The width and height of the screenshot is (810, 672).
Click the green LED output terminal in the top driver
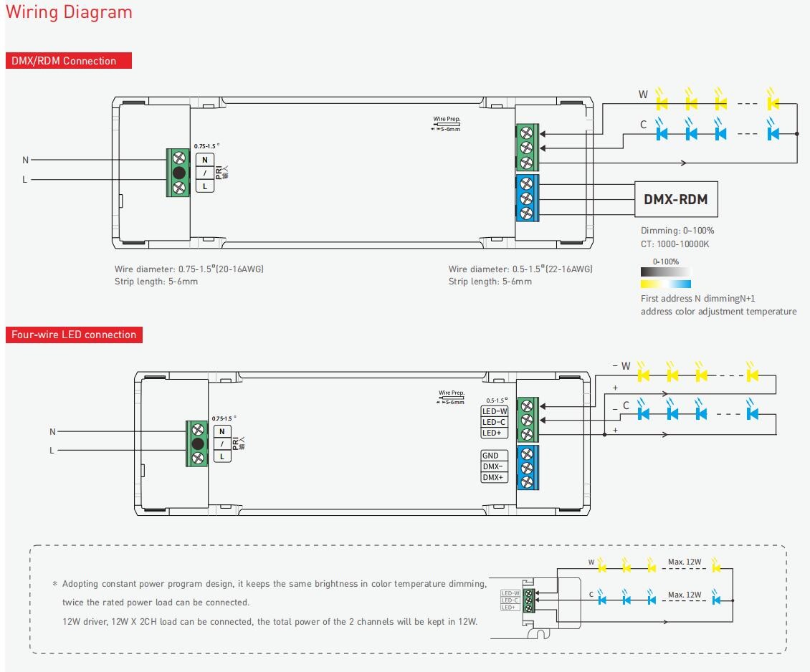tap(528, 148)
